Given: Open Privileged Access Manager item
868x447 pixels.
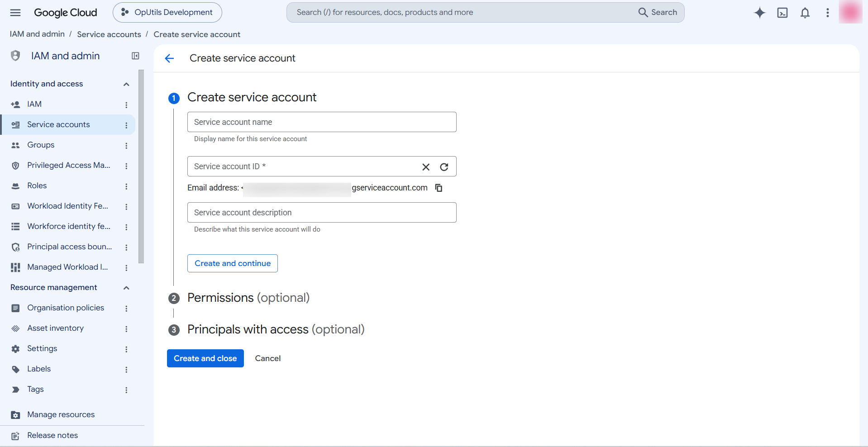Looking at the screenshot, I should (x=69, y=165).
